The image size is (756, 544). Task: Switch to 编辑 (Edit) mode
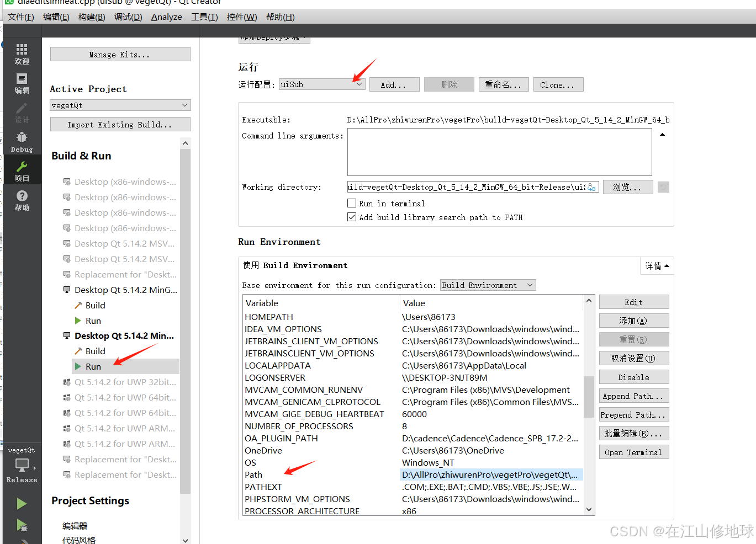(22, 83)
